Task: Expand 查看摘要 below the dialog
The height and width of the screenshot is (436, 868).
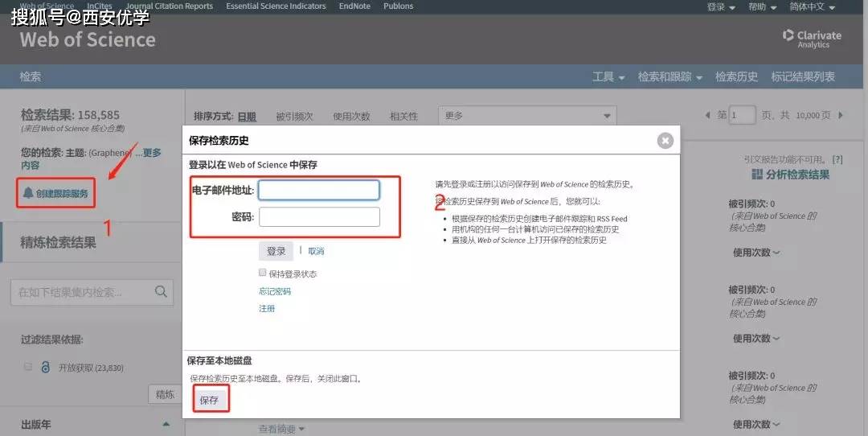Action: [x=282, y=429]
